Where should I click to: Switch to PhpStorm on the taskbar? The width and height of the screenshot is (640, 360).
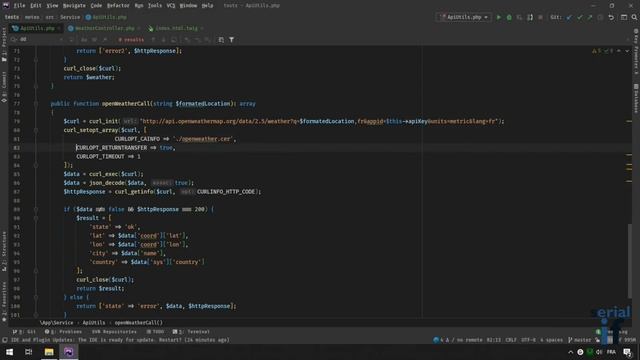click(68, 352)
